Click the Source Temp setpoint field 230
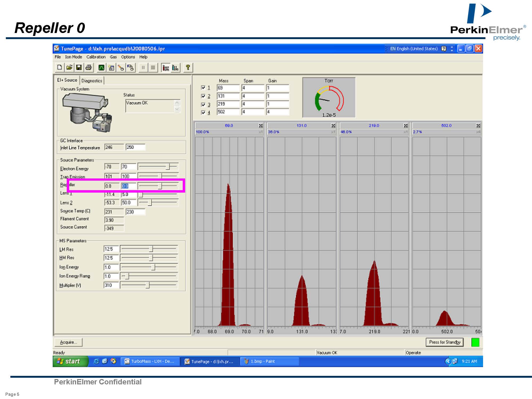 135,212
